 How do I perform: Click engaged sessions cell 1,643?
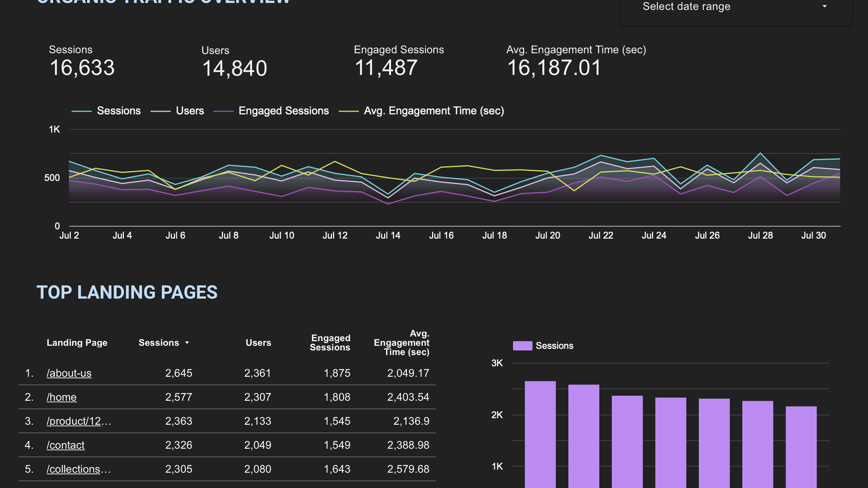[x=337, y=469]
